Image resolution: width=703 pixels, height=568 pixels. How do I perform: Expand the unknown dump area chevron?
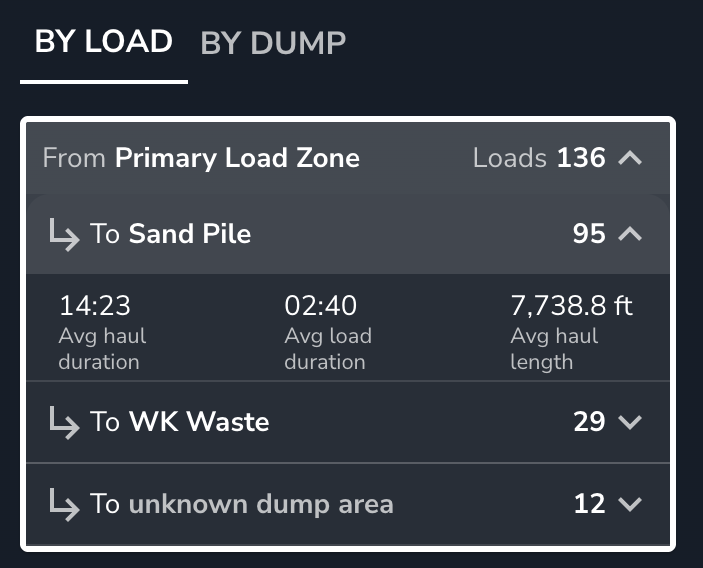pyautogui.click(x=630, y=503)
